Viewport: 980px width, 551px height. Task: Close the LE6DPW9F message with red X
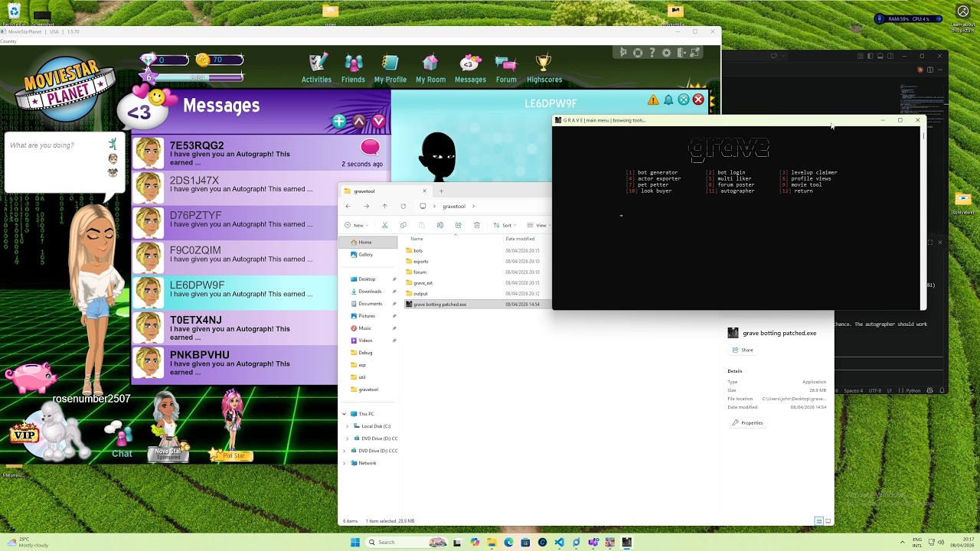[x=698, y=100]
